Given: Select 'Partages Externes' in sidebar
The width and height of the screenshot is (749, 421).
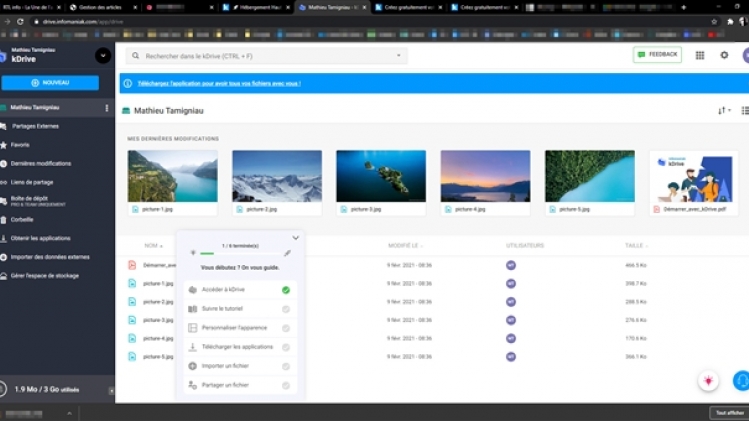Looking at the screenshot, I should [35, 126].
